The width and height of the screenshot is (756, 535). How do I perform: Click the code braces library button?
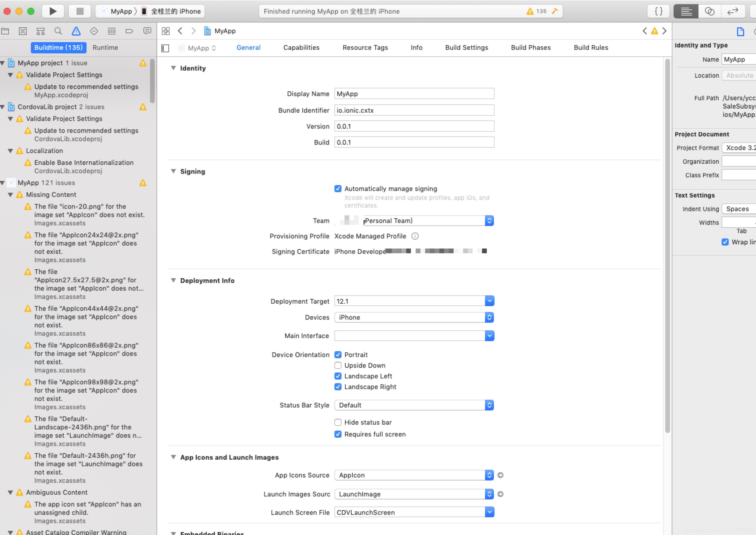658,11
